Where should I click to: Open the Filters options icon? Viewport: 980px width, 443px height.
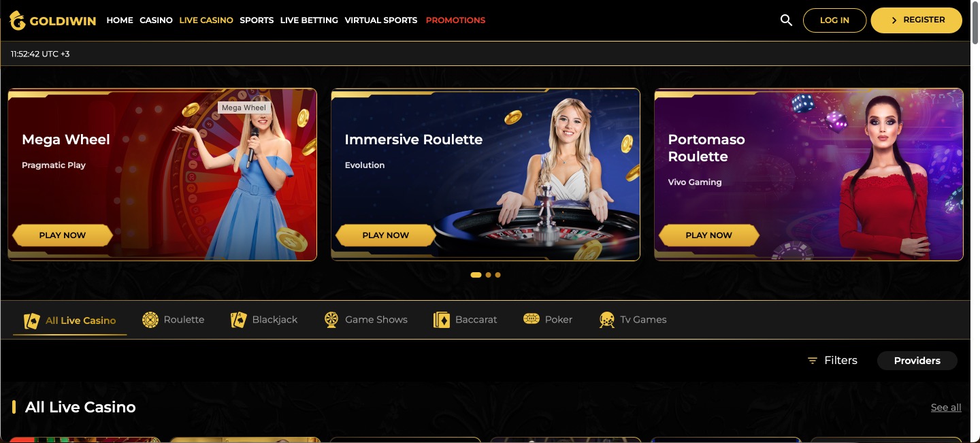[813, 361]
